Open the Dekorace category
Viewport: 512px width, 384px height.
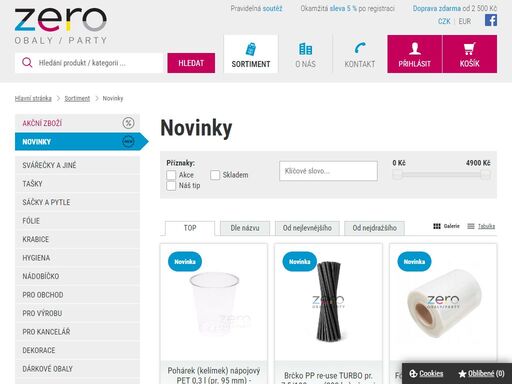coord(77,350)
